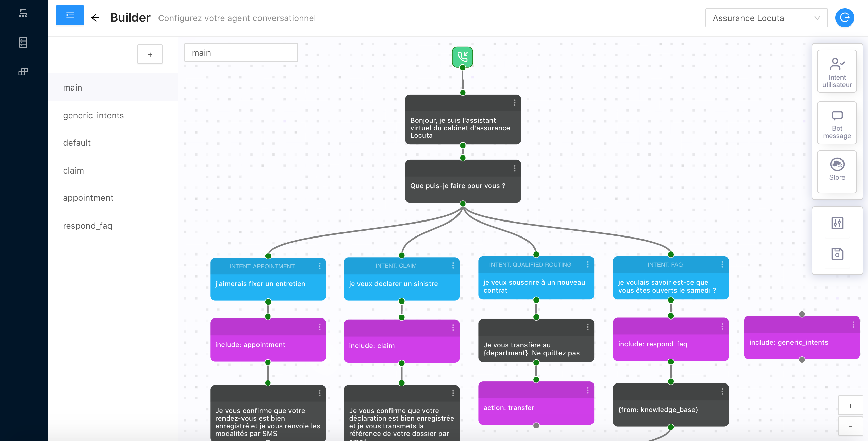Select the generic_intents flow
Screen dimensions: 868x441
tap(93, 115)
